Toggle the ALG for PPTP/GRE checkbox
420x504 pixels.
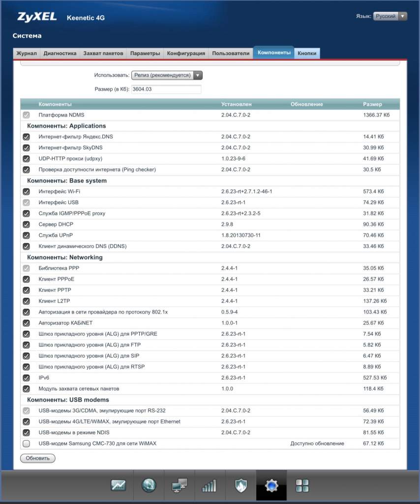point(27,334)
